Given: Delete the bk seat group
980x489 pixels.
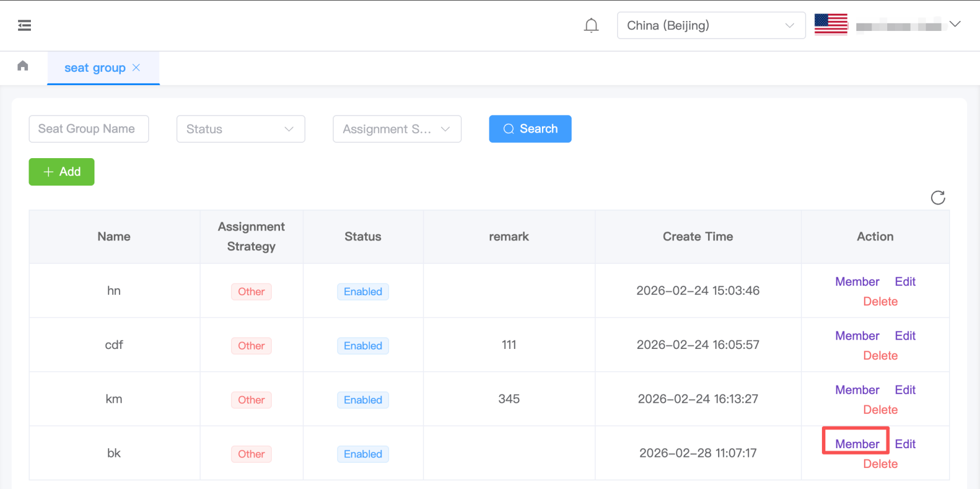Looking at the screenshot, I should (x=880, y=464).
